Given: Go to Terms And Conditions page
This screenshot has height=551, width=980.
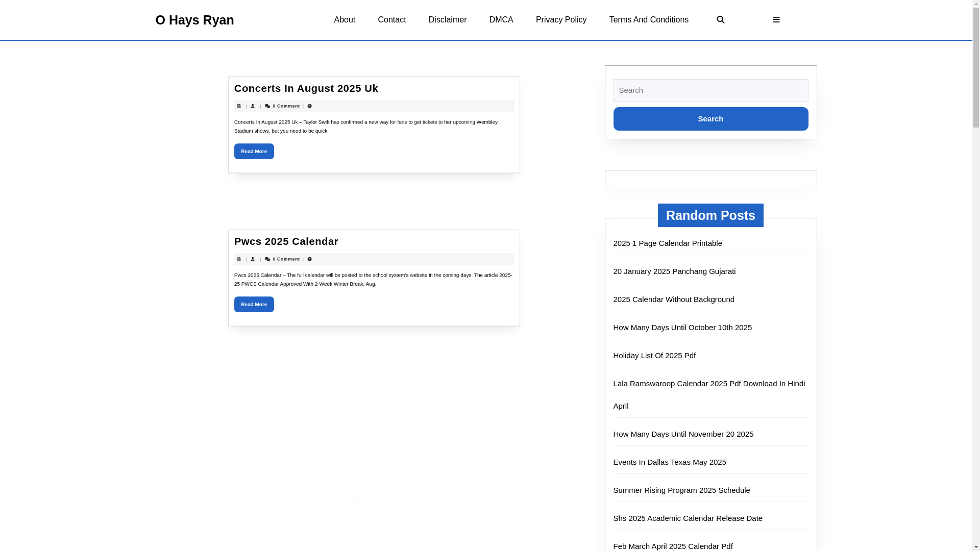Looking at the screenshot, I should [x=648, y=20].
